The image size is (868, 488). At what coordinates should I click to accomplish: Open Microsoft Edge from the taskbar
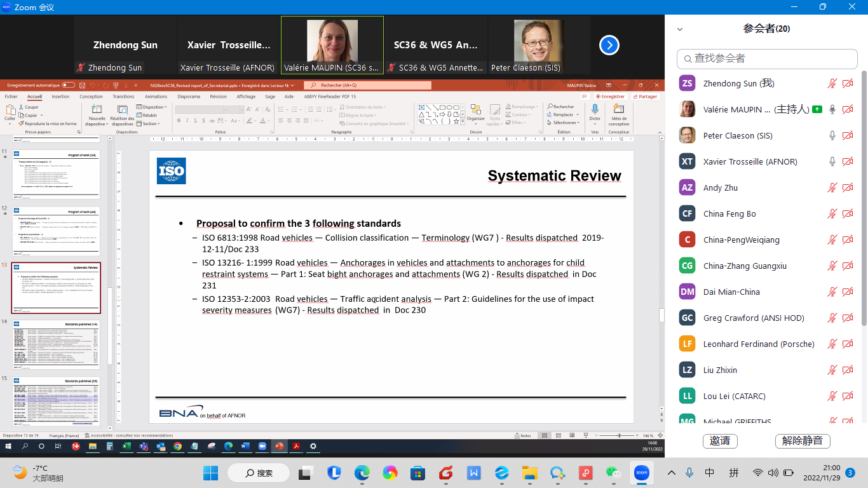click(x=362, y=473)
